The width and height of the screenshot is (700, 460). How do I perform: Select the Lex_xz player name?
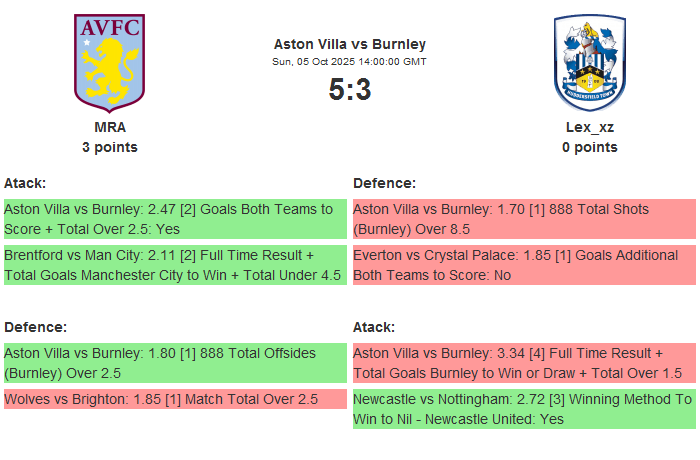tap(589, 127)
